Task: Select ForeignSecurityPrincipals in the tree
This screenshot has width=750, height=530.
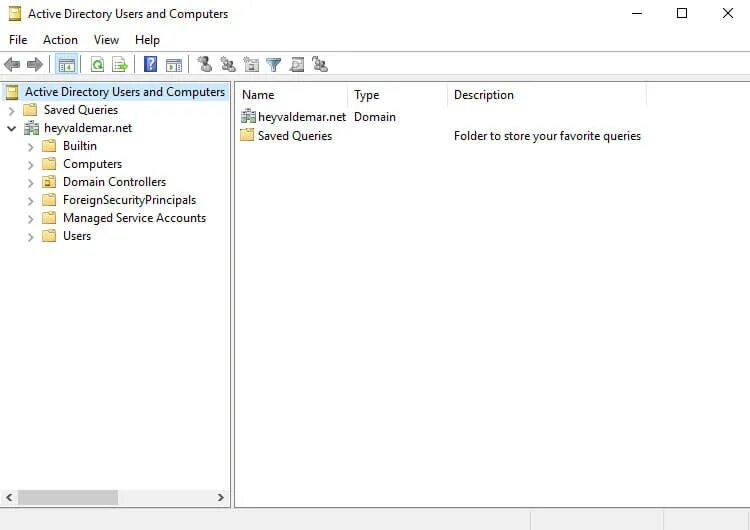Action: tap(130, 200)
